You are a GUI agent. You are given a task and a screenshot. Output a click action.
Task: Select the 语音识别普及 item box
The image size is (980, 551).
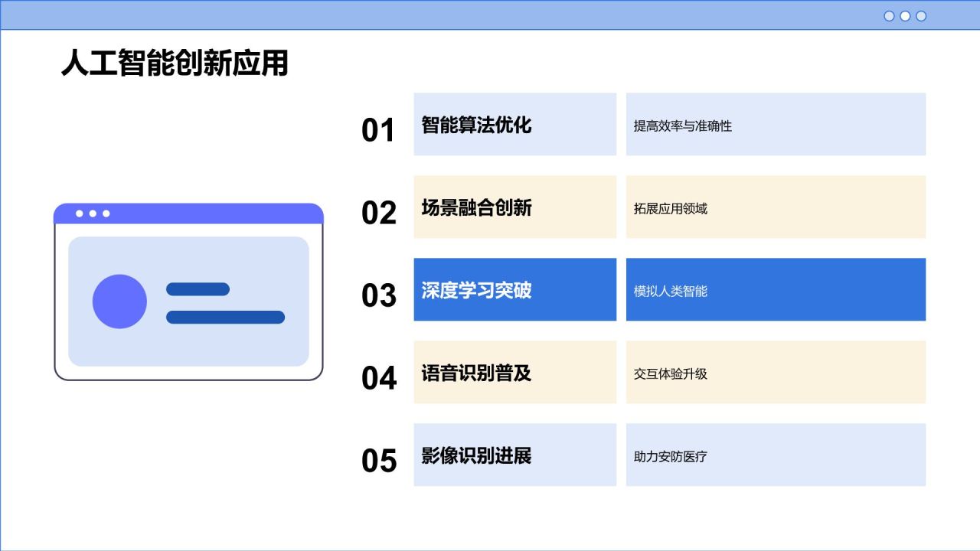point(514,373)
